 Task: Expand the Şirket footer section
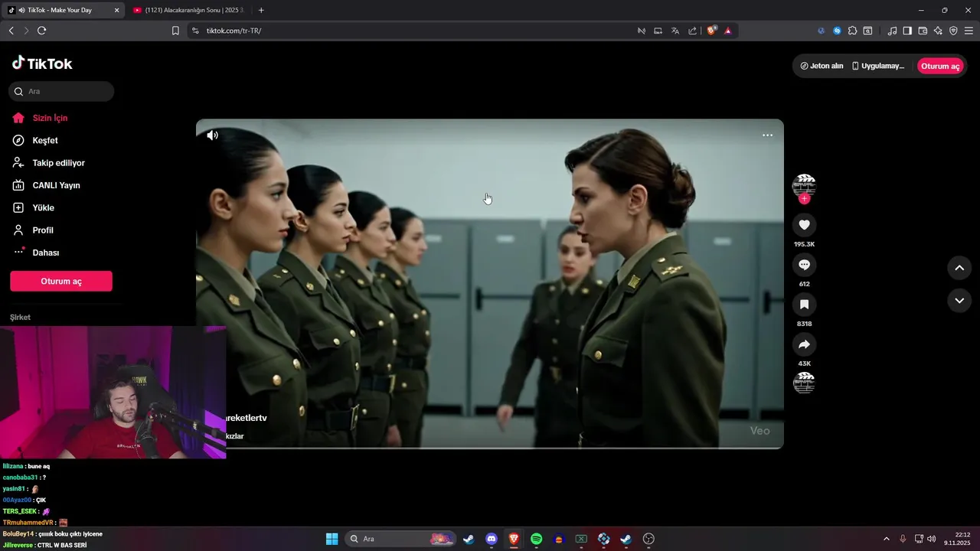(x=21, y=317)
